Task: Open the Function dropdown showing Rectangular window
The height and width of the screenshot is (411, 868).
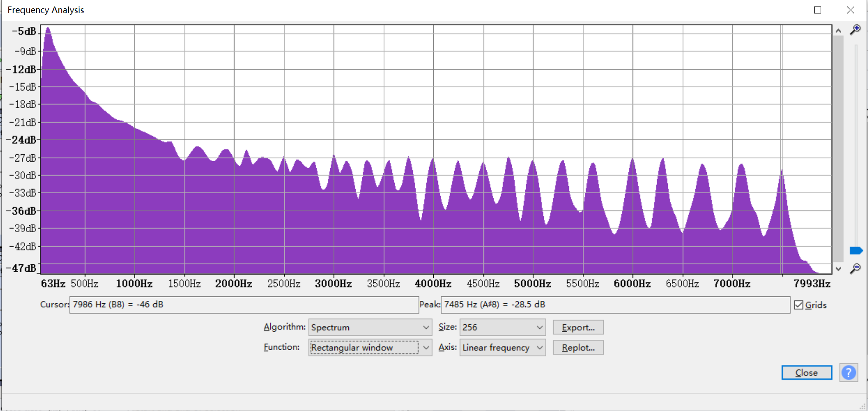Action: point(370,348)
